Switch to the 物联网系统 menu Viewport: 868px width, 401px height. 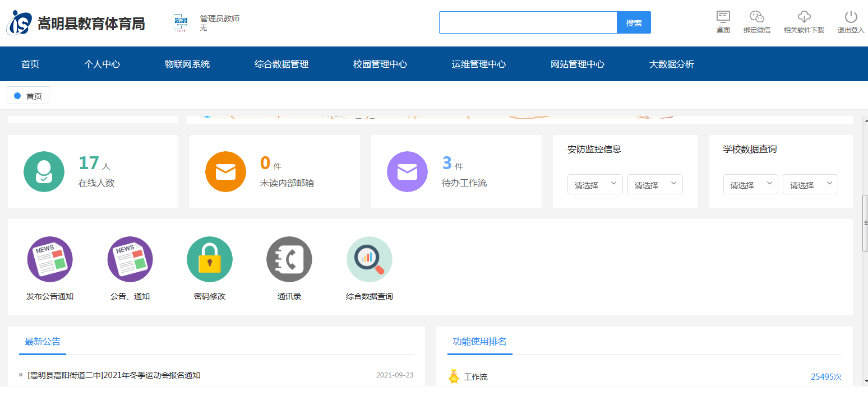coord(187,64)
